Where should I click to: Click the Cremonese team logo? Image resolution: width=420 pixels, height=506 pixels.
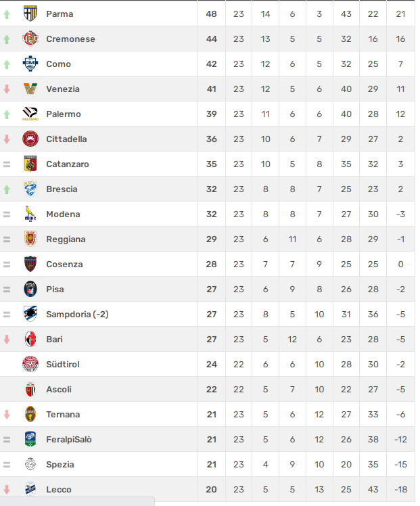tap(30, 39)
